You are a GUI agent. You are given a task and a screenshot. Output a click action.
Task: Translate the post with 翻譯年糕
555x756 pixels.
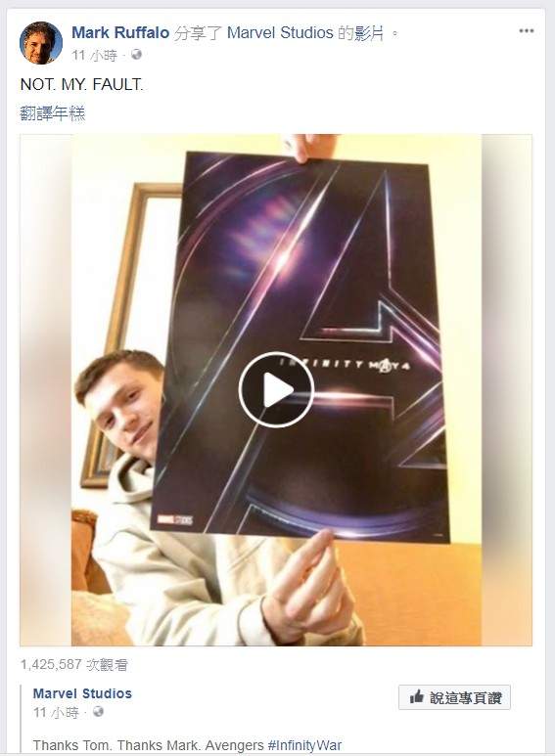53,113
